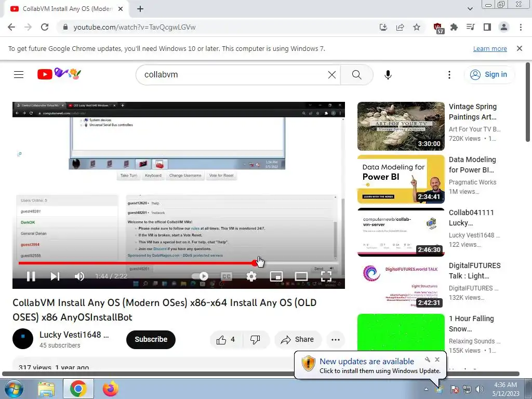The width and height of the screenshot is (532, 399).
Task: Open balloon options wrench icon
Action: [428, 360]
